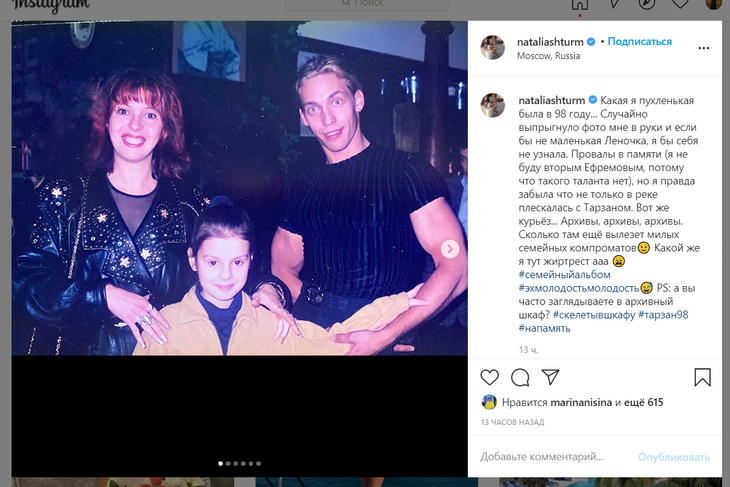The image size is (730, 487).
Task: Open direct messages icon in top bar
Action: coord(614,4)
